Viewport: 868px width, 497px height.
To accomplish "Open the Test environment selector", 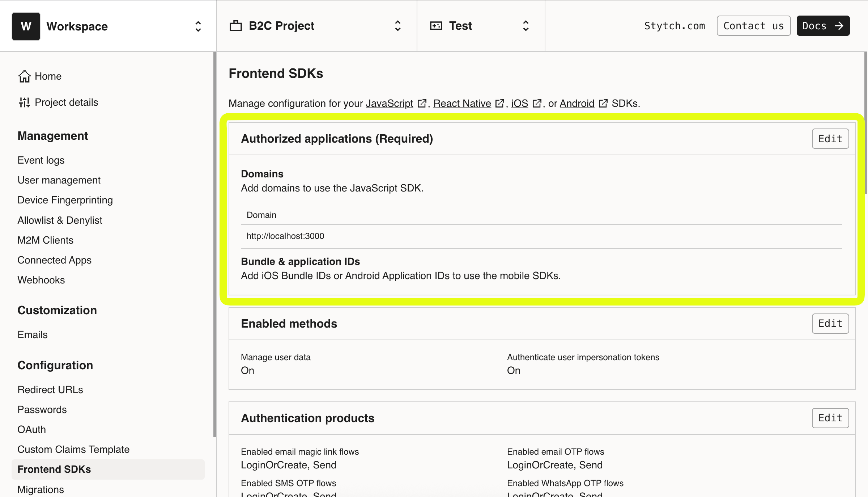I will tap(526, 26).
